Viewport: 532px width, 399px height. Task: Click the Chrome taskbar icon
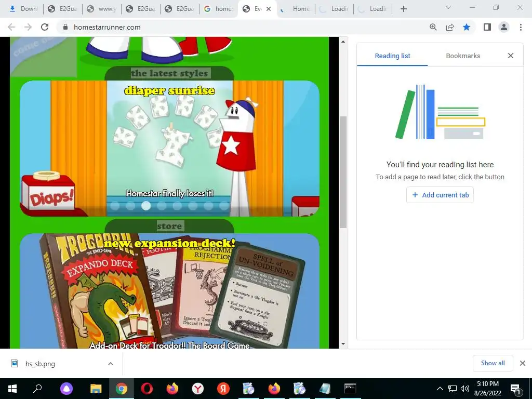tap(121, 389)
